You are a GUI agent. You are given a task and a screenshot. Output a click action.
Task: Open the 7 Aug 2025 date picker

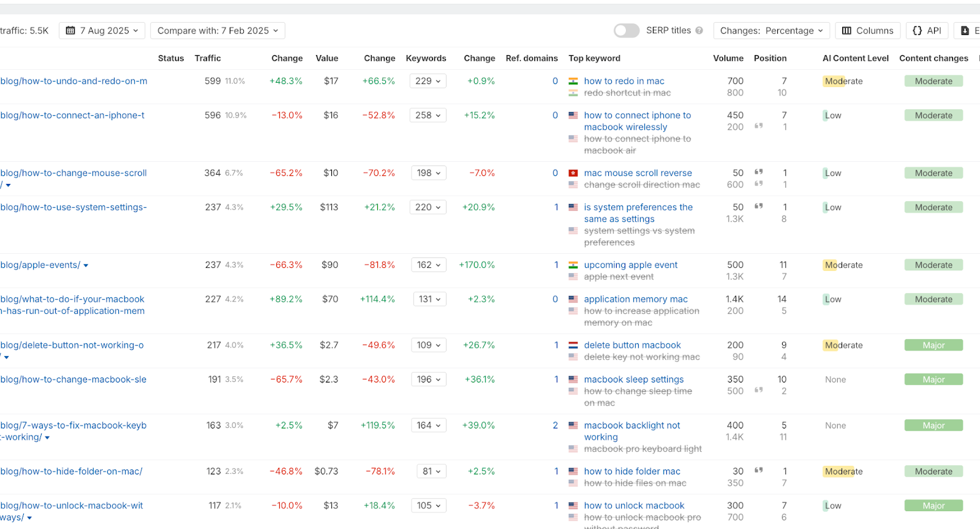click(102, 31)
